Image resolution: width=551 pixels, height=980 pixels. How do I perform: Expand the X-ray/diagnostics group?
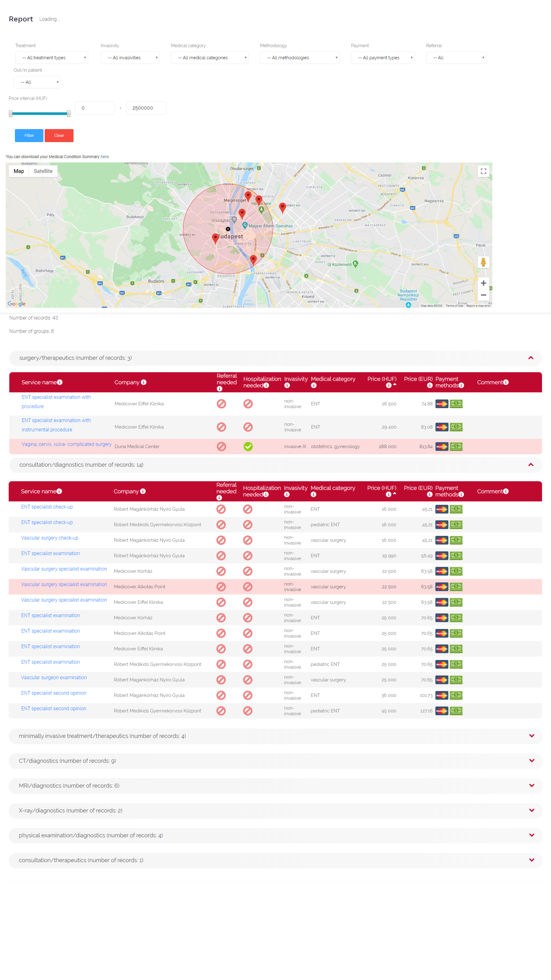coord(532,811)
